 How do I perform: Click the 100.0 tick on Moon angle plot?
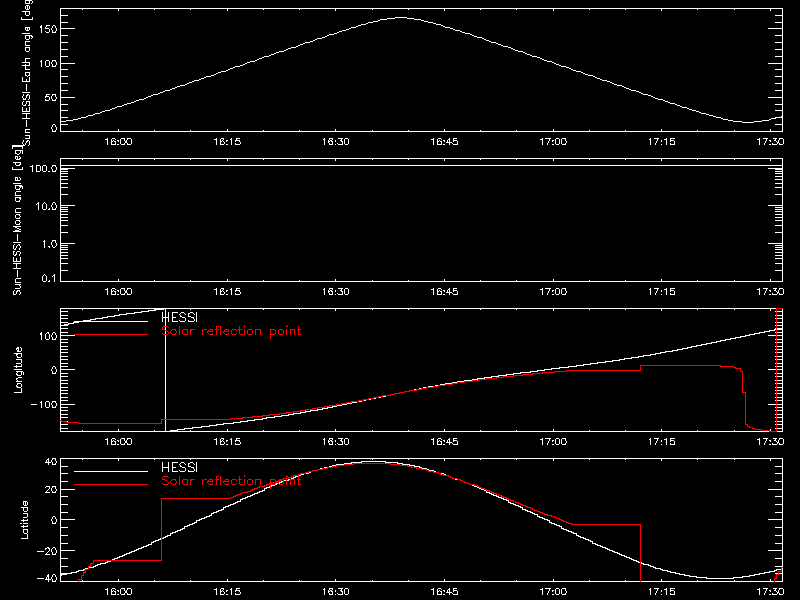click(43, 168)
